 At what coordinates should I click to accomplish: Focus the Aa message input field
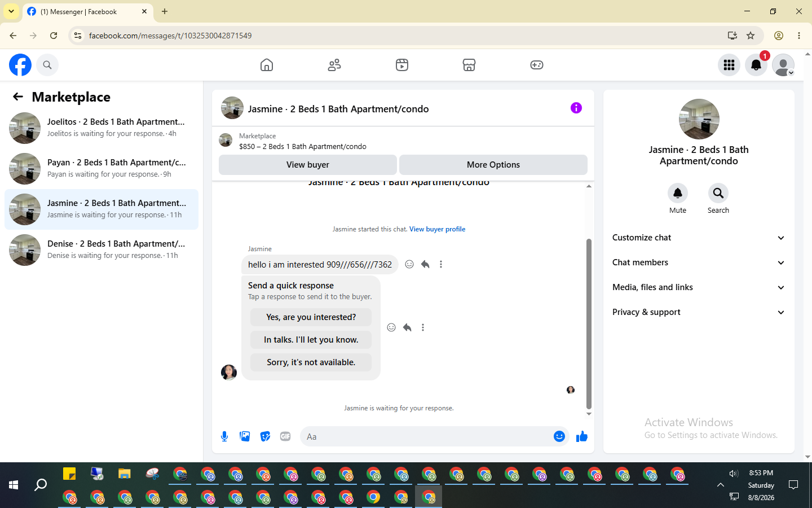[427, 436]
